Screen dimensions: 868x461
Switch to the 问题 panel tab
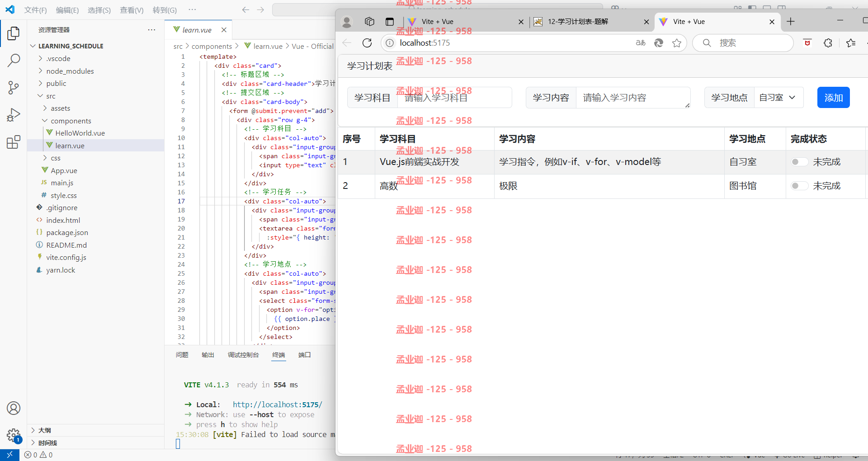(182, 355)
